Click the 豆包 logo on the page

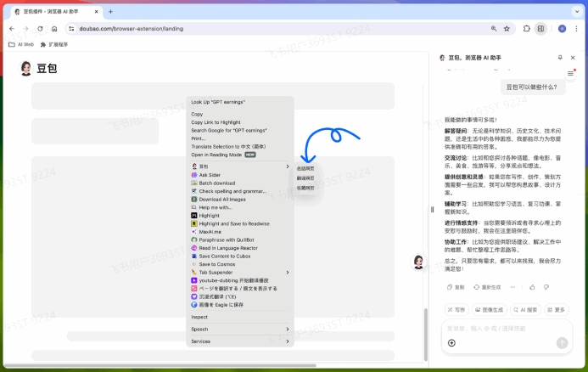38,68
